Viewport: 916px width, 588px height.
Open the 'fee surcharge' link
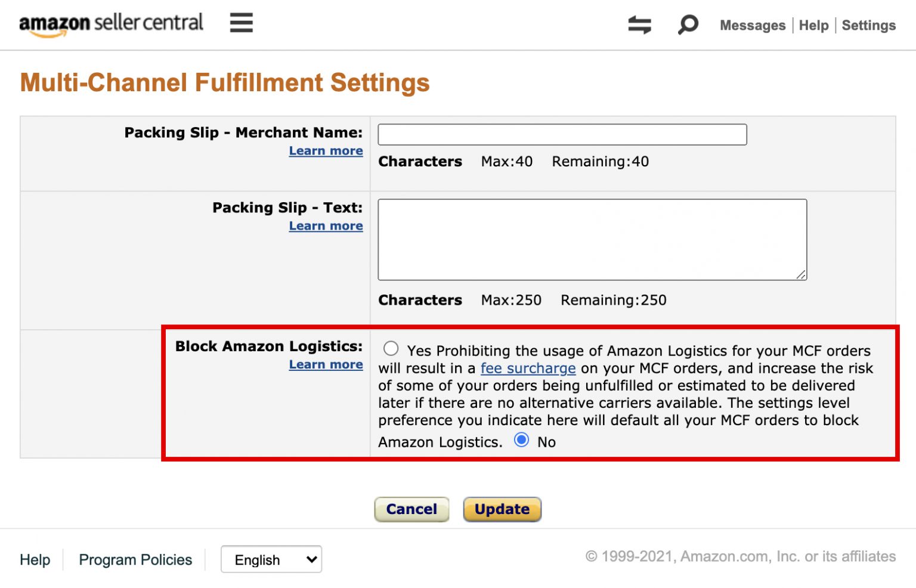tap(528, 369)
